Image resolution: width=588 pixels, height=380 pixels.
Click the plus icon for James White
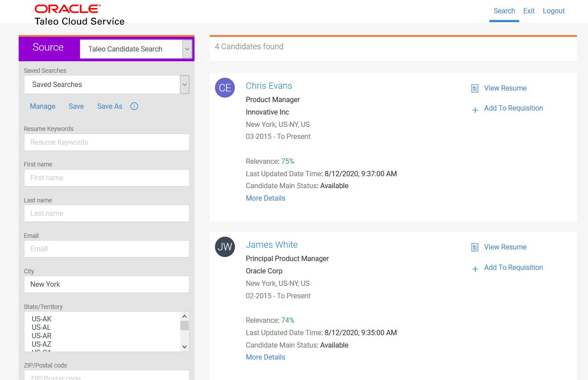click(475, 269)
